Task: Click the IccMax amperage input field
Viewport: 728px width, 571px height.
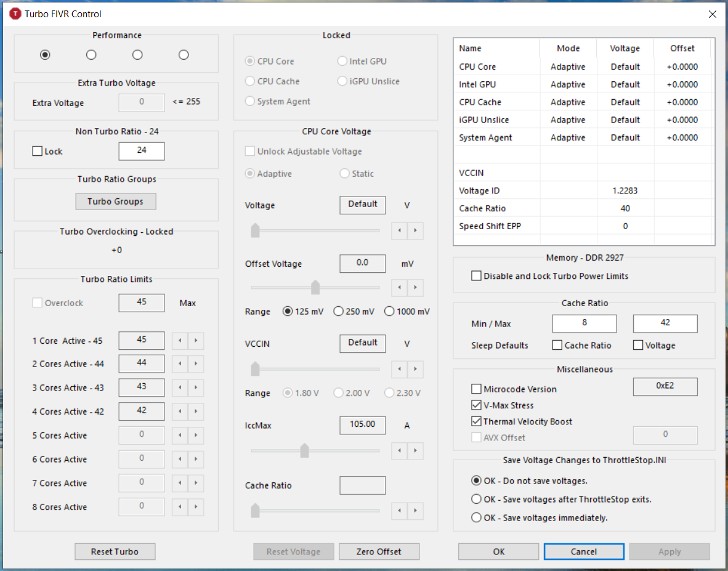Action: coord(363,425)
